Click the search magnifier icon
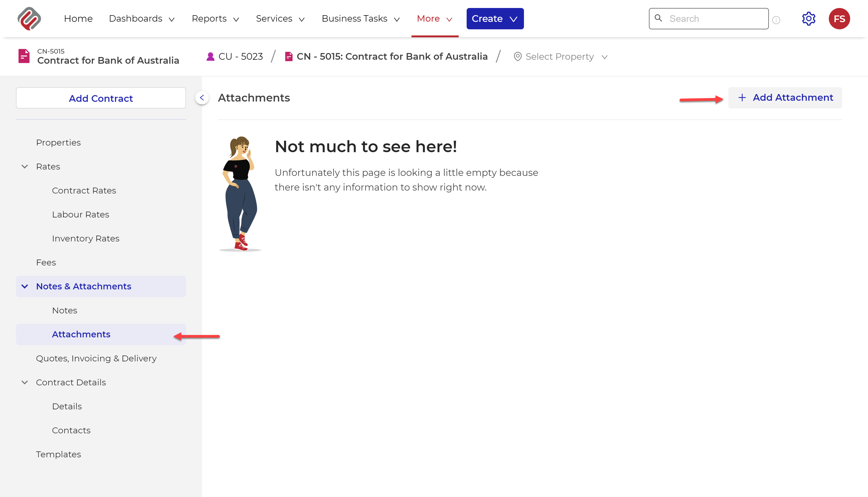The image size is (868, 497). [658, 18]
